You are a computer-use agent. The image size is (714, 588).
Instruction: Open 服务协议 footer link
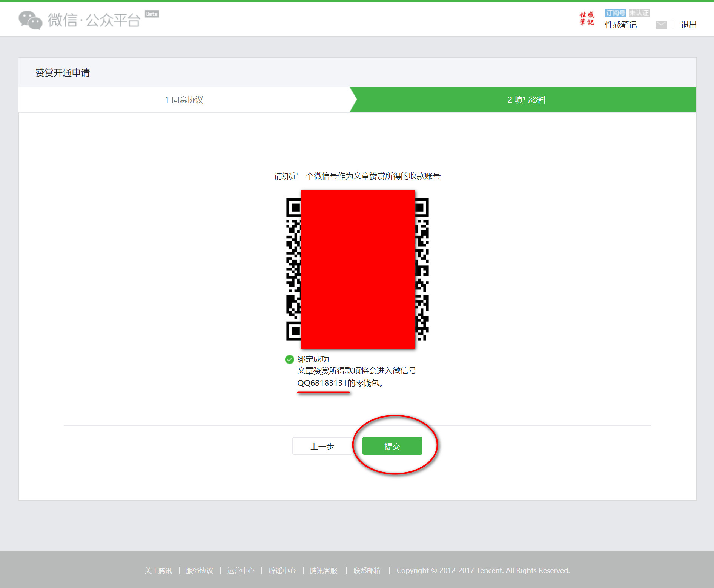(200, 570)
